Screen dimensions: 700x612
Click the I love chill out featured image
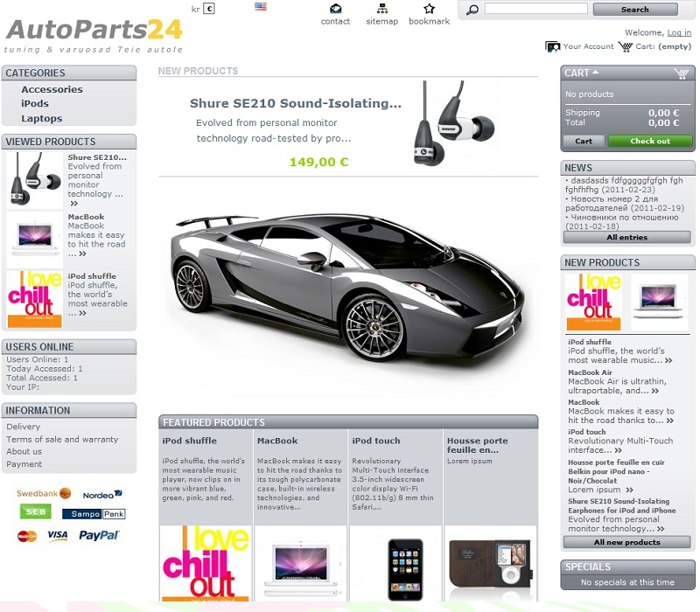(x=206, y=563)
